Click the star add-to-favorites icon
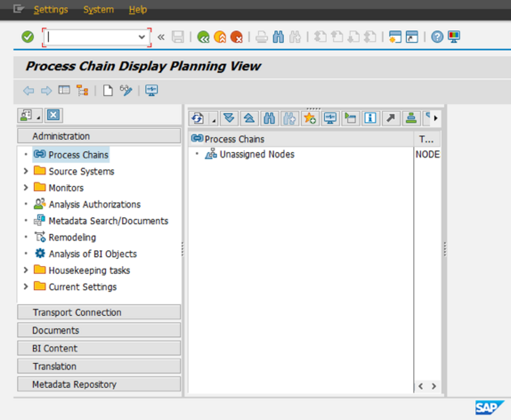The image size is (511, 420). click(310, 118)
